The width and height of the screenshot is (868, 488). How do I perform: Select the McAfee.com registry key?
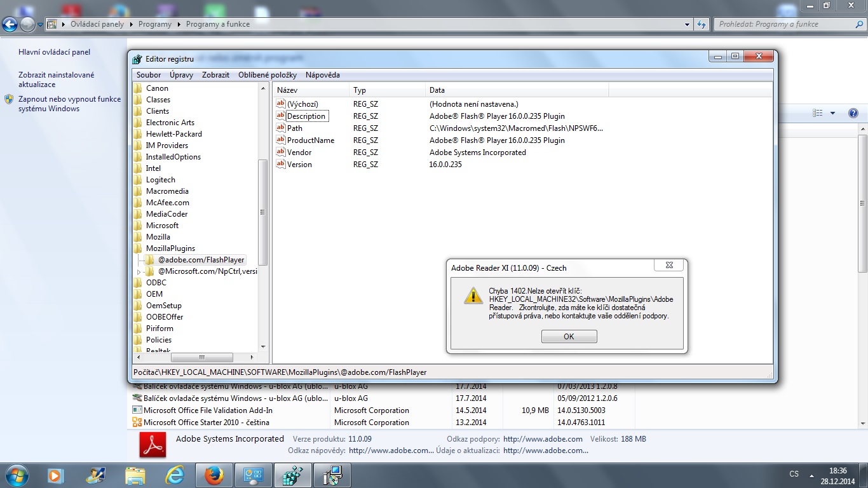pyautogui.click(x=167, y=203)
